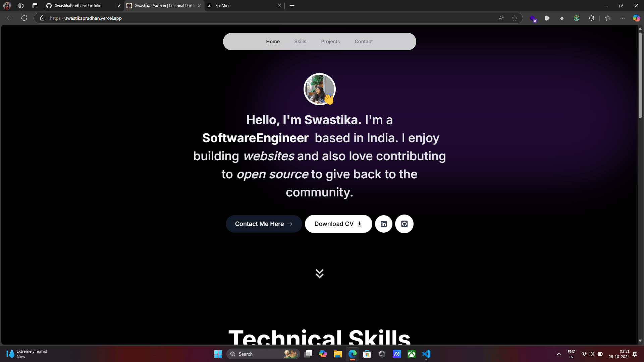Open browser Settings and more menu
This screenshot has height=362, width=644.
[x=623, y=18]
